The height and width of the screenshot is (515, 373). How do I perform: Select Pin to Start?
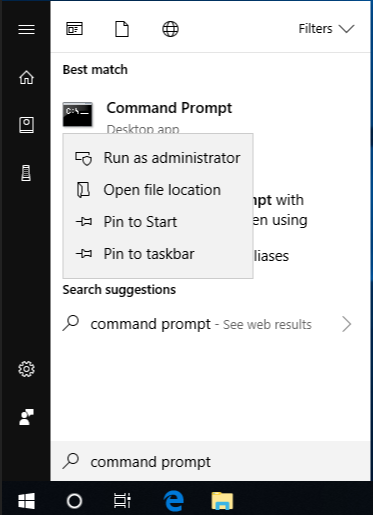coord(158,222)
